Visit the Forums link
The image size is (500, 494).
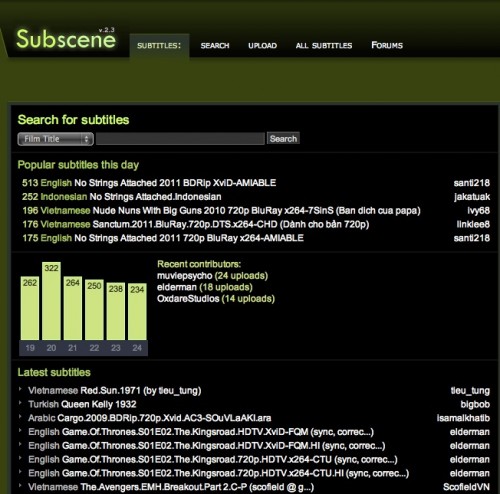(x=387, y=45)
